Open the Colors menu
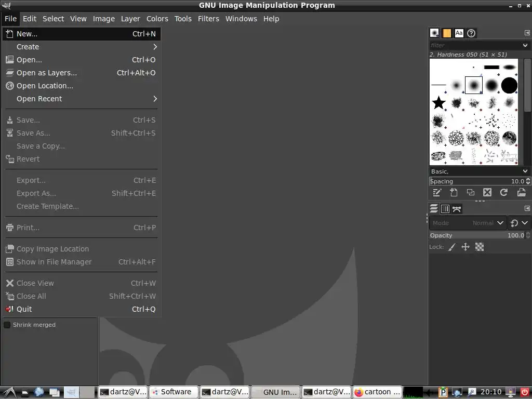532x399 pixels. 157,19
